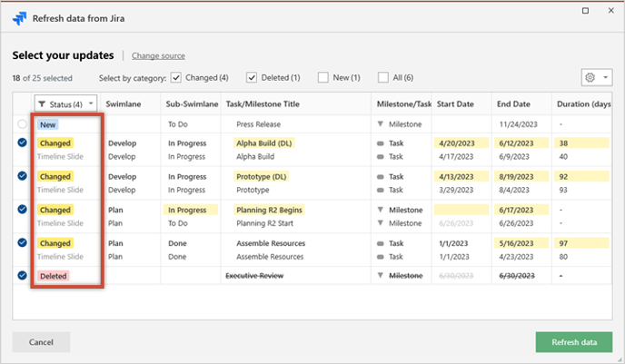The image size is (625, 364).
Task: Click the Planning R2 Begins title cell
Action: click(269, 210)
